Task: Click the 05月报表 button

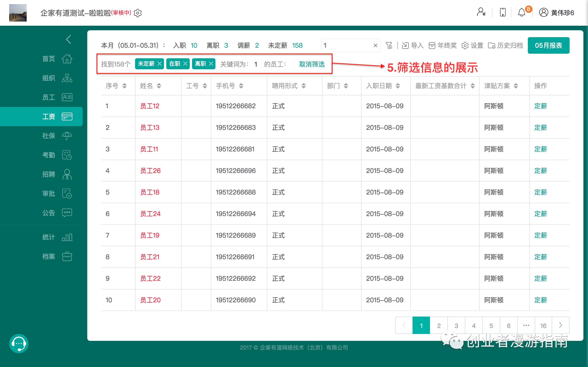Action: [x=548, y=45]
